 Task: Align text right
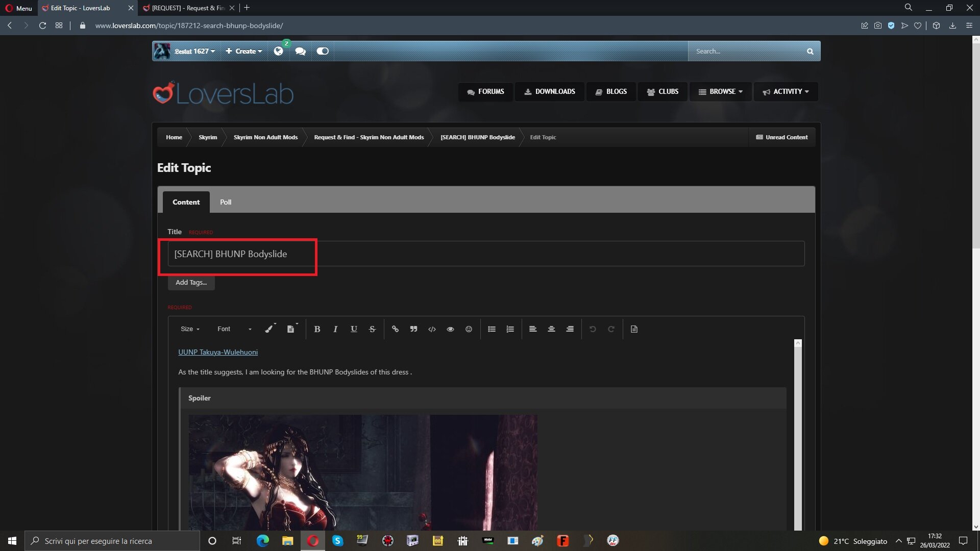[570, 329]
